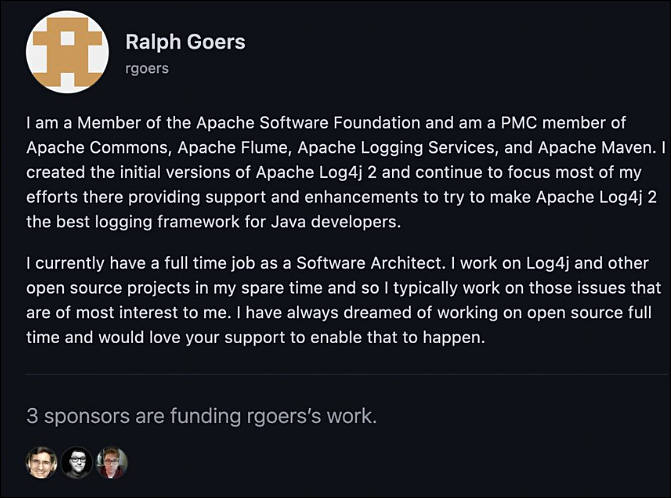
Task: Click 'Apache Flume' in the bio
Action: (x=232, y=148)
